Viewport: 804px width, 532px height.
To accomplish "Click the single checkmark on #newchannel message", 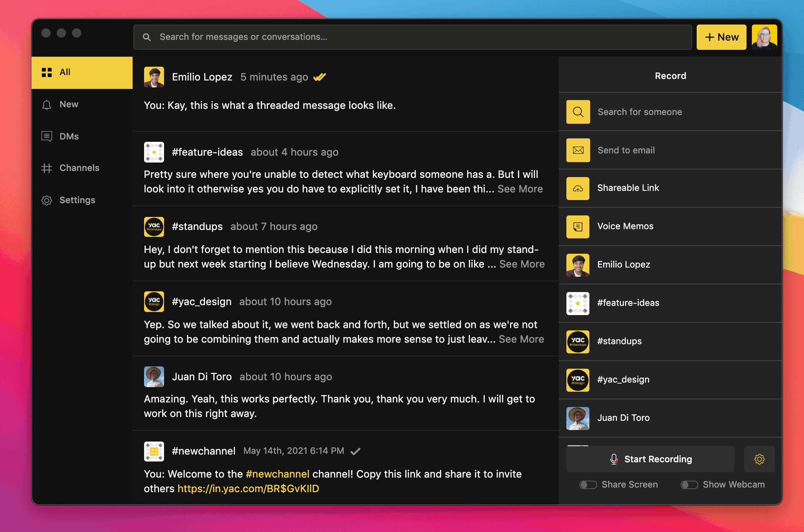I will (x=356, y=451).
